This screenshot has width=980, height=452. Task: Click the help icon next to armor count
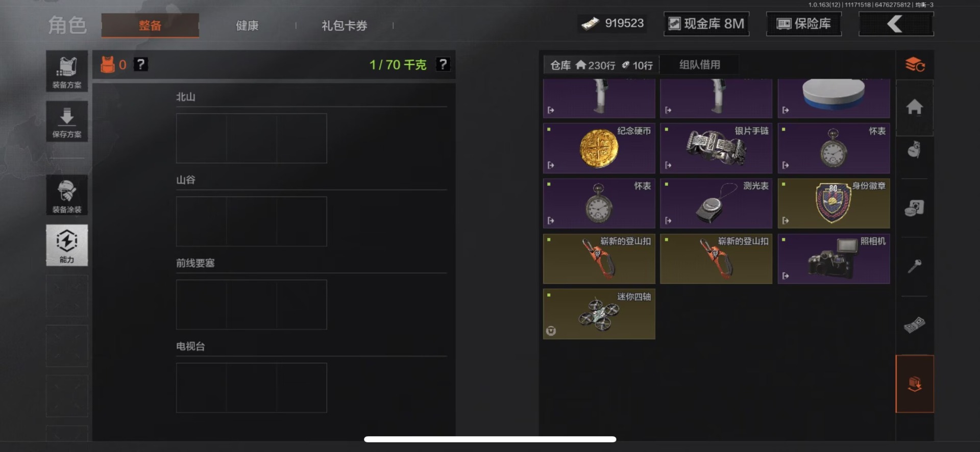tap(140, 64)
